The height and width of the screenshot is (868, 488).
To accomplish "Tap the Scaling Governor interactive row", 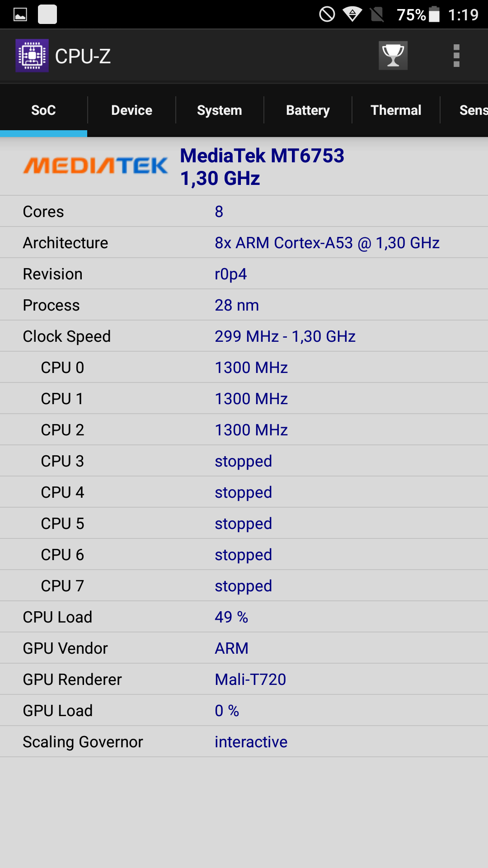I will (244, 742).
